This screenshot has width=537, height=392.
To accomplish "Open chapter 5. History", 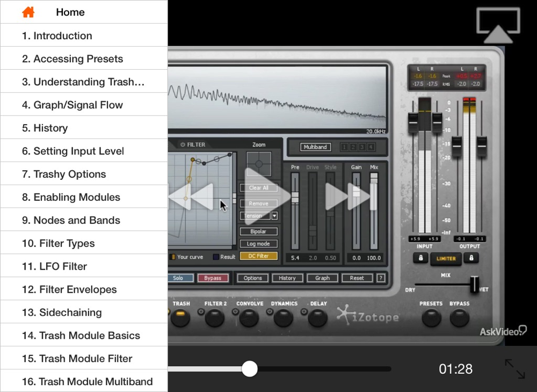I will point(84,127).
